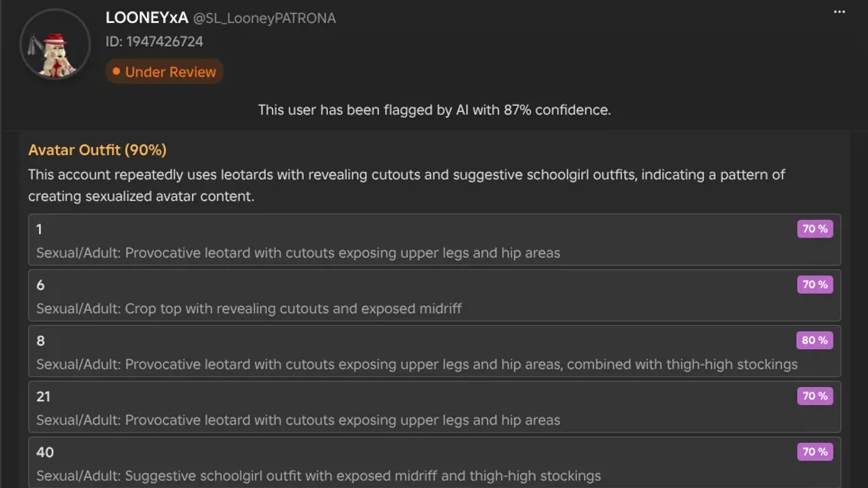Screen dimensions: 868x488
Task: Open outfit entry 8 with thigh-high stockings description
Action: pos(416,364)
